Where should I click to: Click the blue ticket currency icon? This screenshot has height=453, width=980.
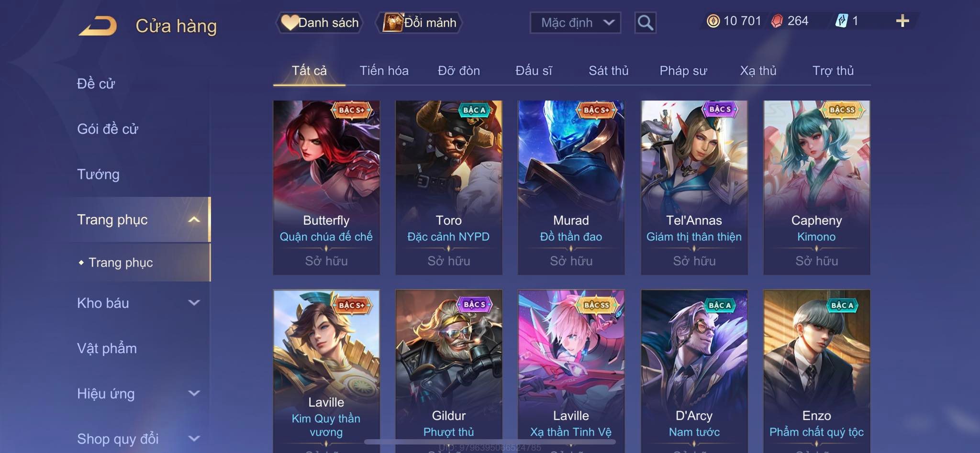pos(841,21)
